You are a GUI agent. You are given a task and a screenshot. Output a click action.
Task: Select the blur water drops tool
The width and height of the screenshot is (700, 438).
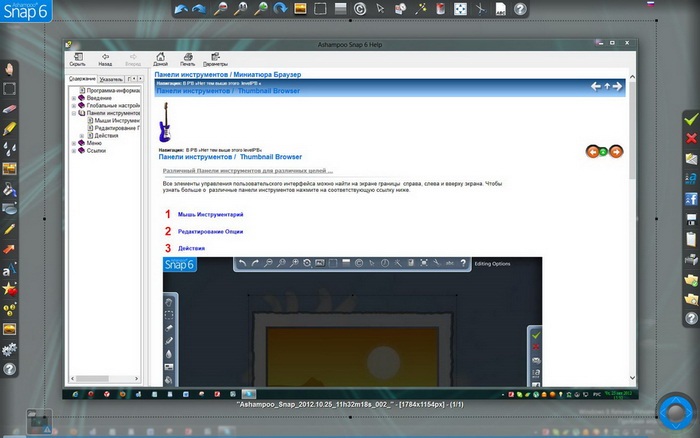tap(9, 148)
